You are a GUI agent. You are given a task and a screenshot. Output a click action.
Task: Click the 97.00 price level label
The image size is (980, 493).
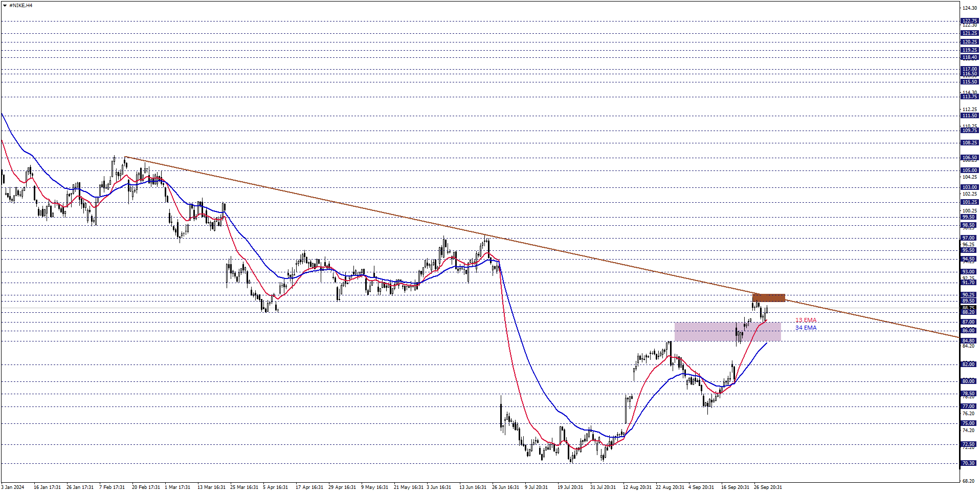[x=969, y=238]
